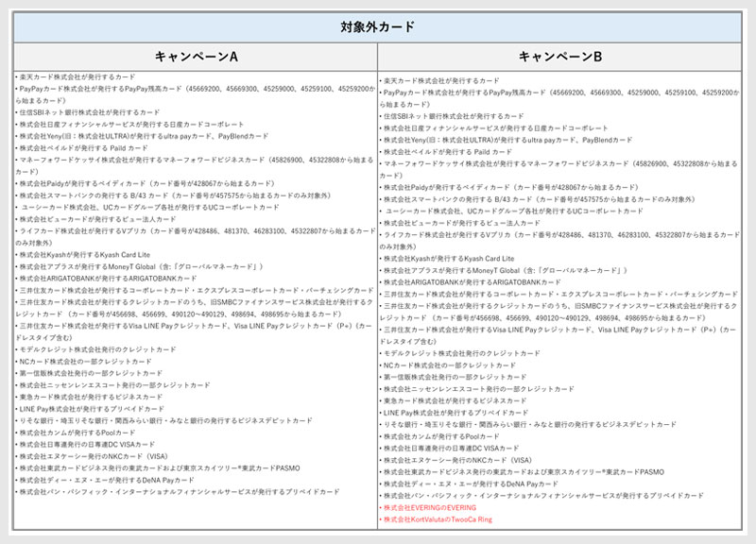Click ライフカード Vプリカ row in キャンペーンA

click(196, 237)
